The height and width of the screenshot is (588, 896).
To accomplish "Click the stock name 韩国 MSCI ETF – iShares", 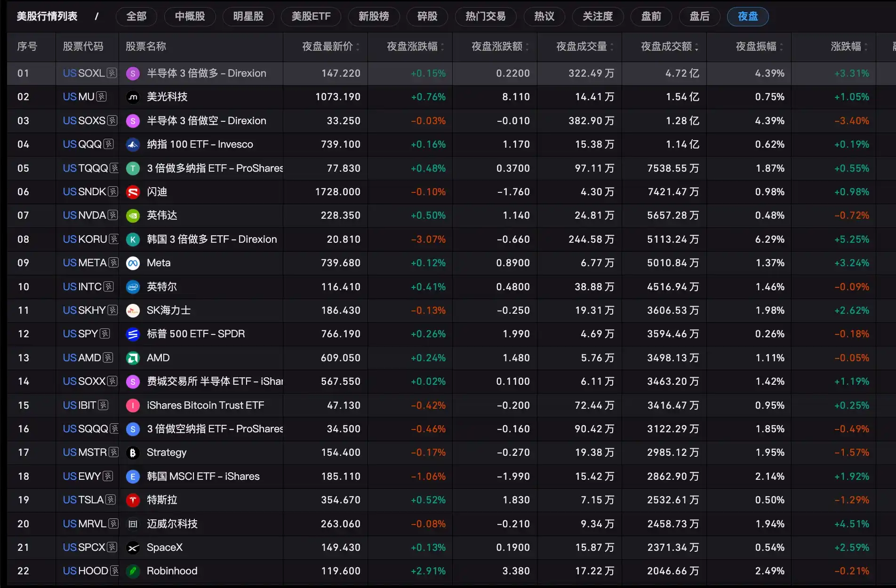I will [x=203, y=477].
